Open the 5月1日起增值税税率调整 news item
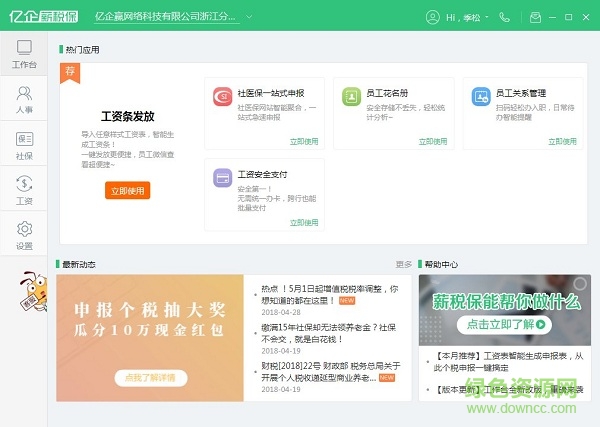 tap(329, 293)
